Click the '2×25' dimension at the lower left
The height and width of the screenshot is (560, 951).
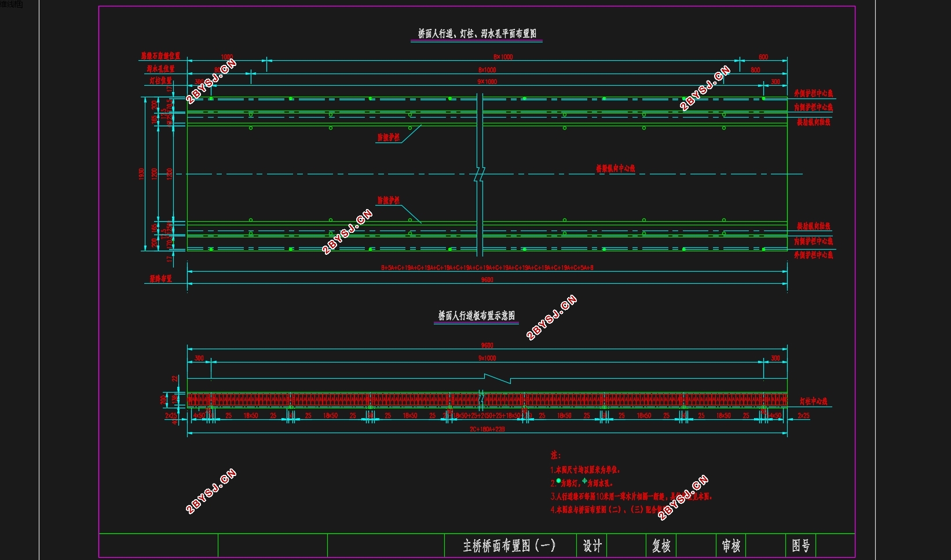(x=171, y=416)
